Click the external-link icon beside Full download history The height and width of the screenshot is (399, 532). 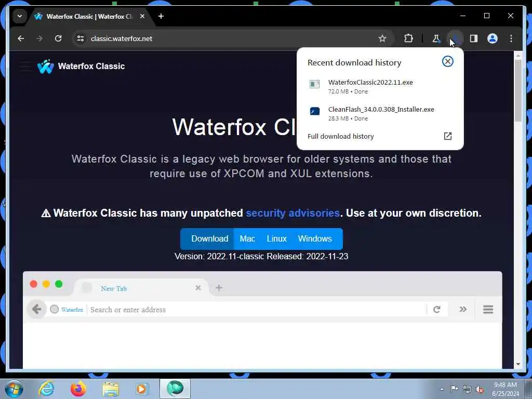pyautogui.click(x=447, y=136)
